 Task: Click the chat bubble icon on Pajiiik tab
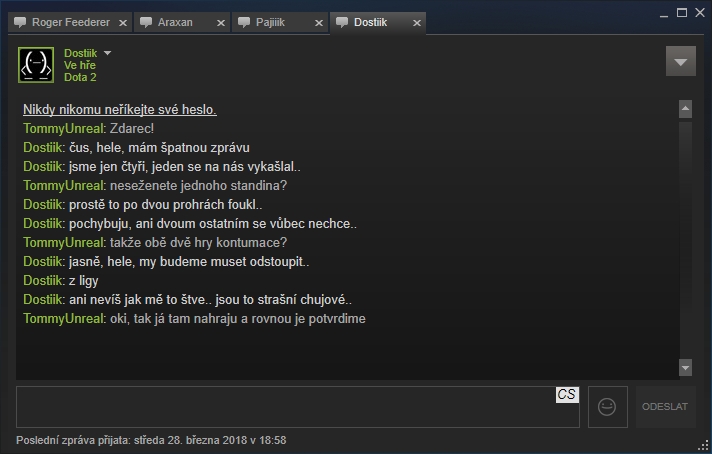tap(244, 22)
